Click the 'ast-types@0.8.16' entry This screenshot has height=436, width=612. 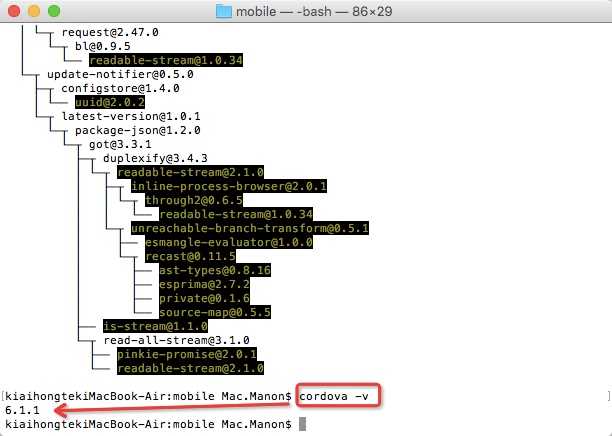215,271
